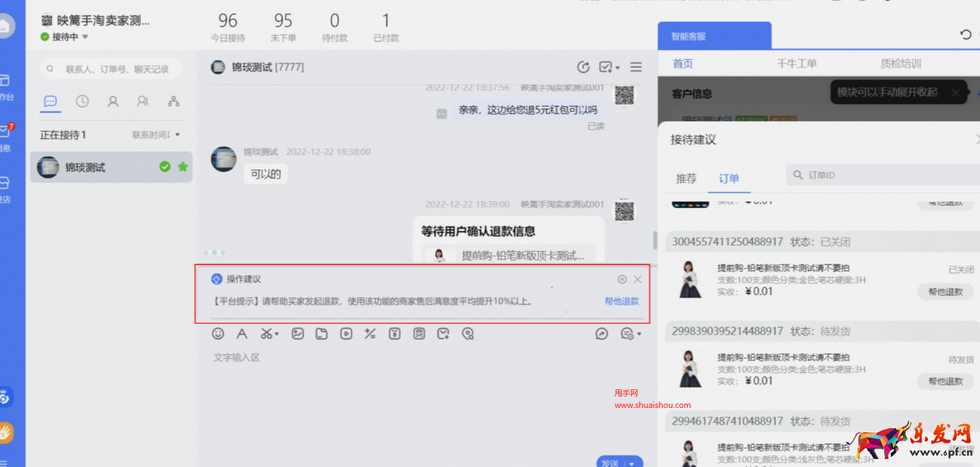Expand the arrow next to chat history icon
The width and height of the screenshot is (980, 467).
click(639, 334)
